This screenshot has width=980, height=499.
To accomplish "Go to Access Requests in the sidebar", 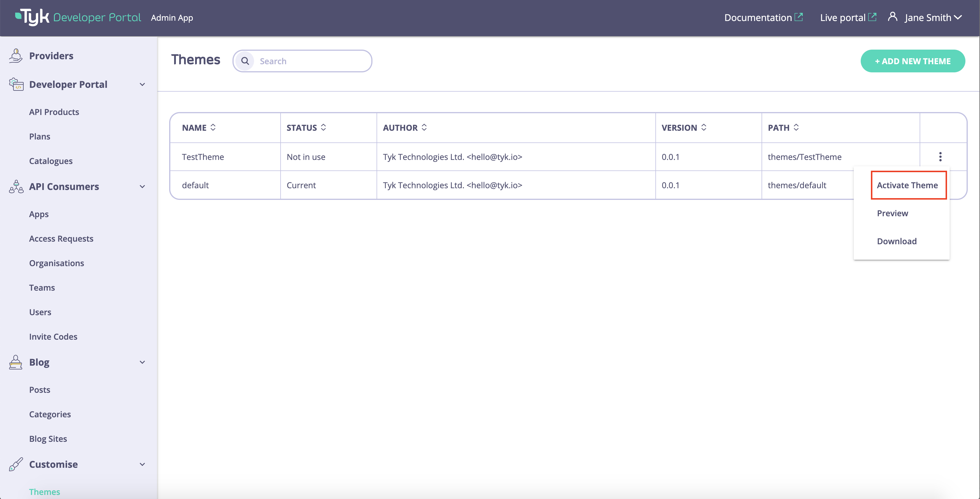I will [61, 239].
